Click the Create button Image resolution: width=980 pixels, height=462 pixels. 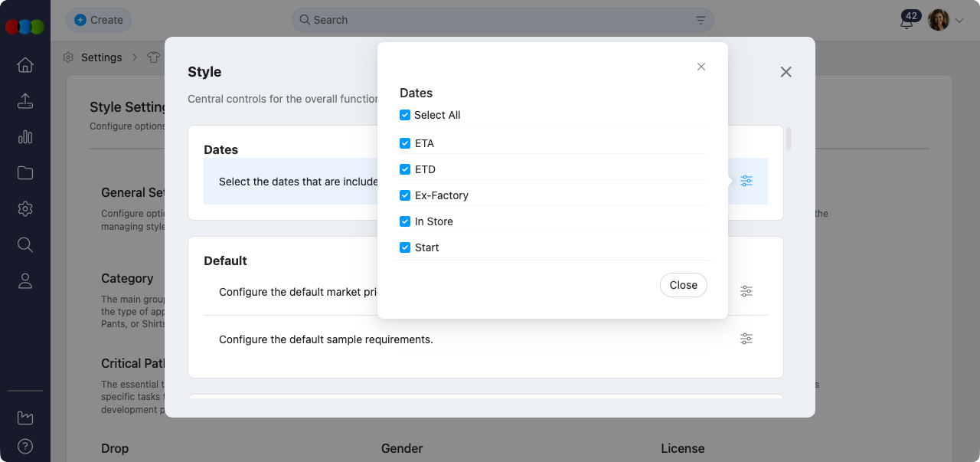99,20
